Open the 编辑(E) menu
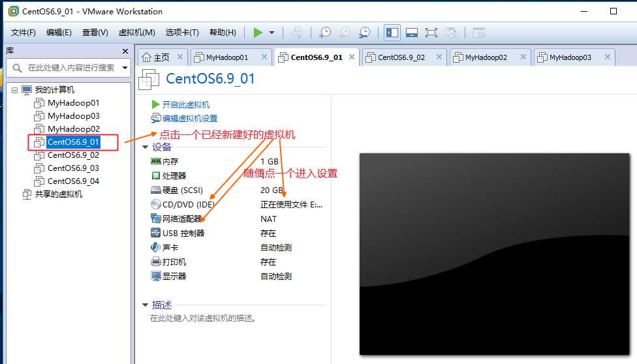 59,33
